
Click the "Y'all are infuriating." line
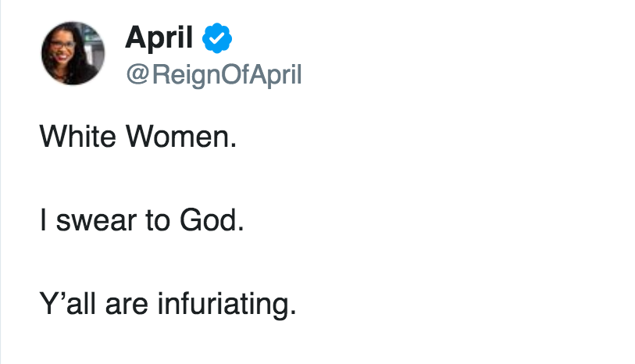pos(168,303)
